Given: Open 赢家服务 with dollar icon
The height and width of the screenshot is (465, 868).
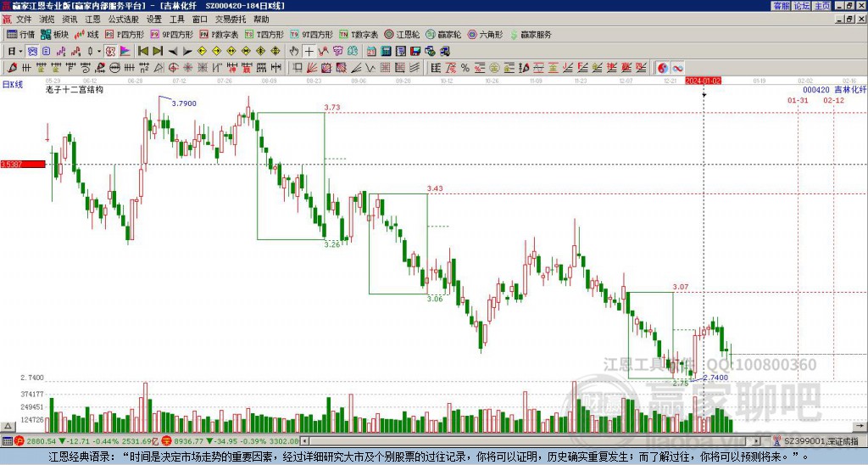Looking at the screenshot, I should [x=531, y=34].
